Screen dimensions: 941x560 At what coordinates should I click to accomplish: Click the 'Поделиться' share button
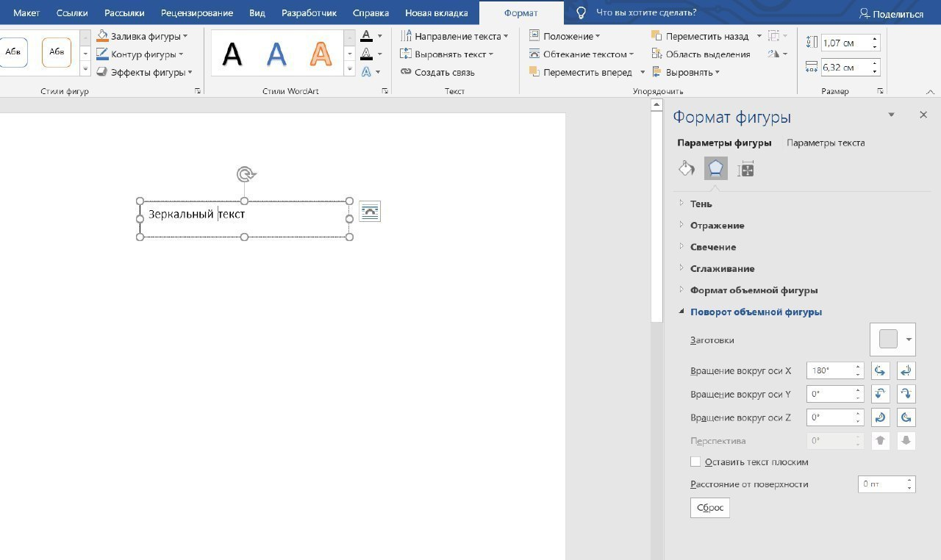pos(891,14)
